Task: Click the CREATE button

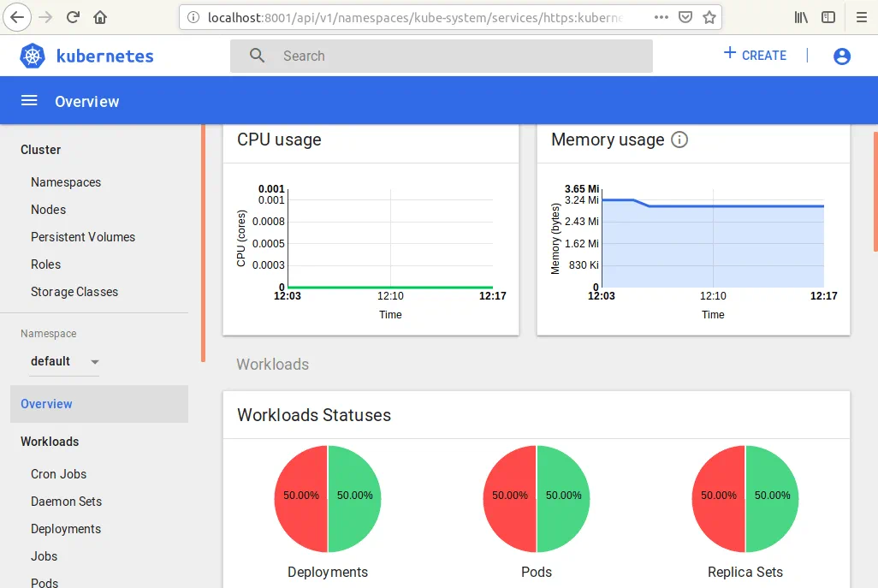Action: pos(755,56)
